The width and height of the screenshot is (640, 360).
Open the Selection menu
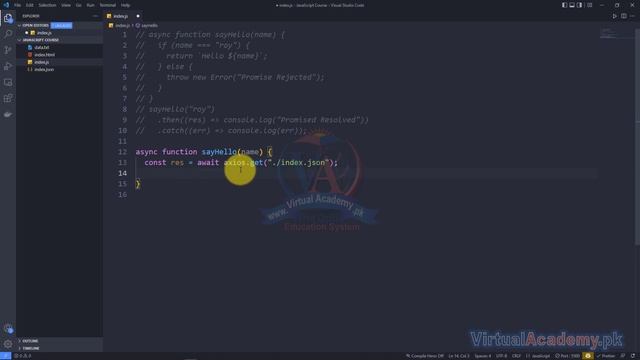(47, 5)
